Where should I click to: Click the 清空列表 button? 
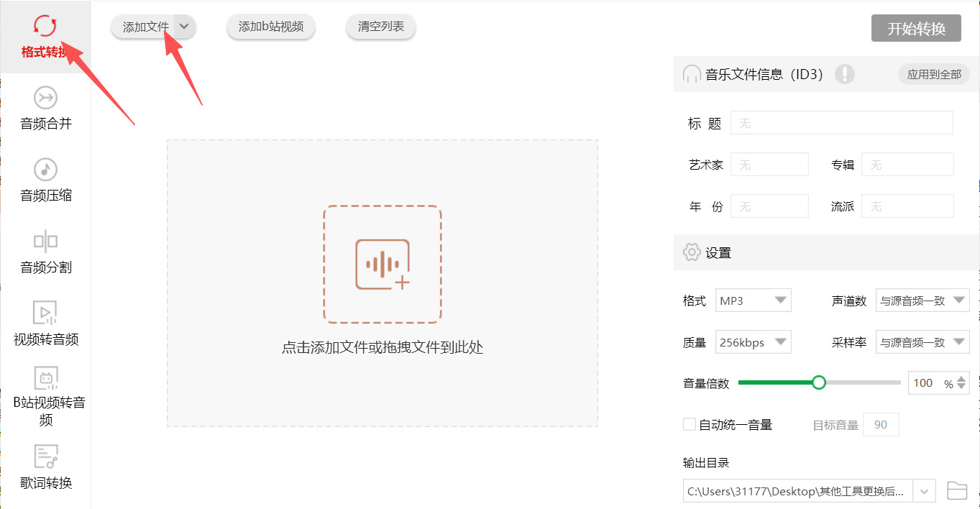click(x=380, y=26)
